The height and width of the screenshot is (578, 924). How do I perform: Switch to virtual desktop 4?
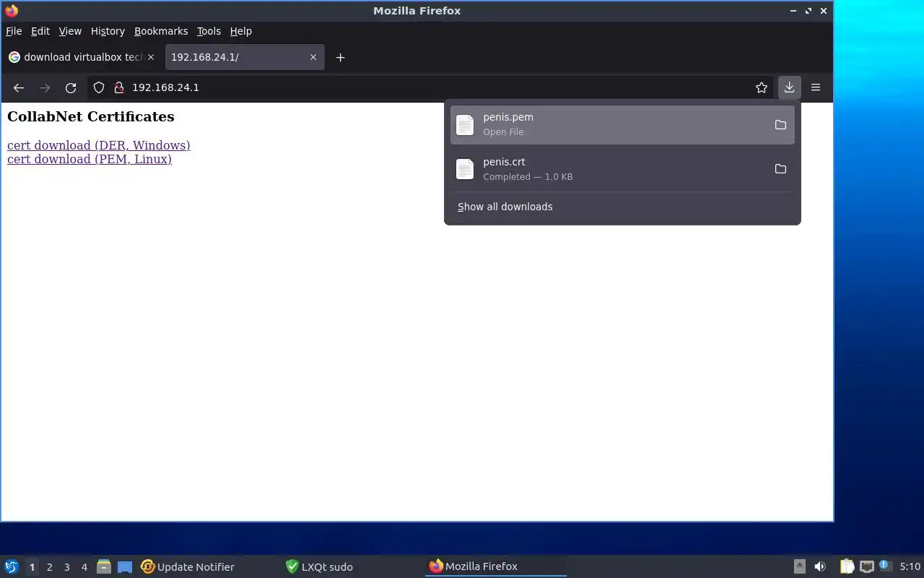(x=84, y=567)
